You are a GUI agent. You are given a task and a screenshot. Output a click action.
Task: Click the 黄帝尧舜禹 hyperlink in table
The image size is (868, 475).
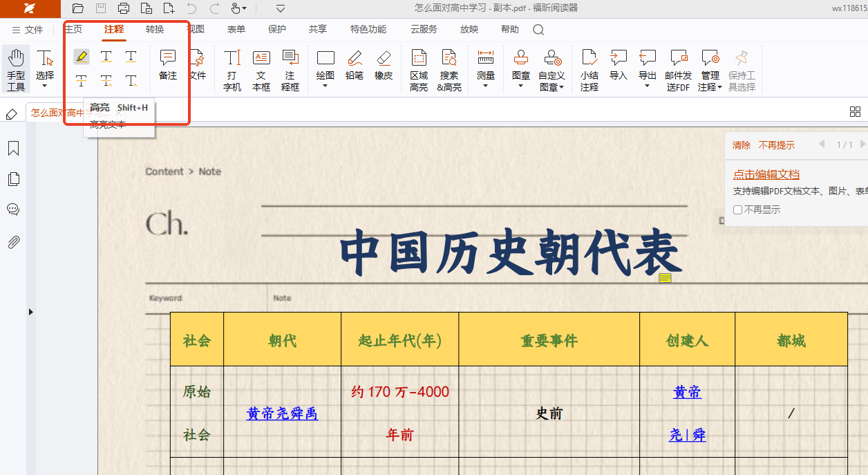(x=282, y=413)
